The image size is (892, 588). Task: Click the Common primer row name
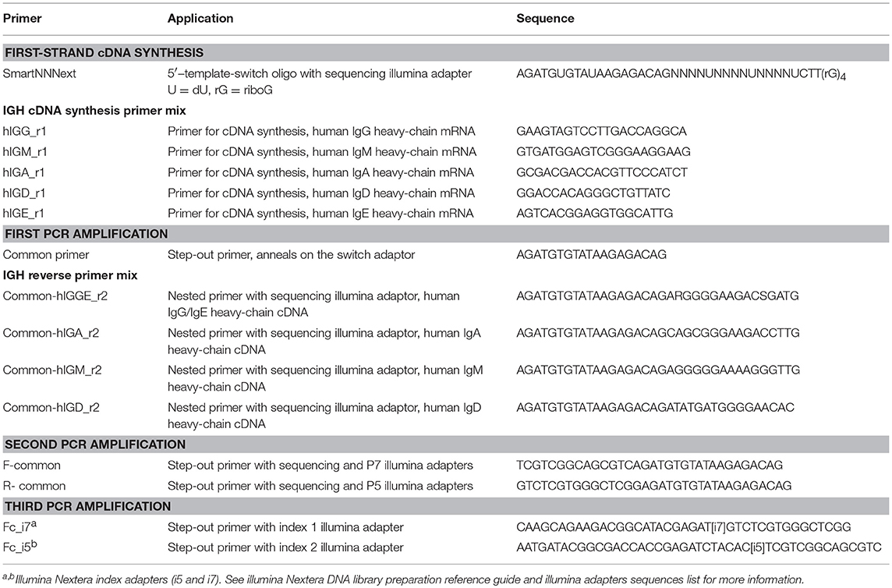pos(46,255)
